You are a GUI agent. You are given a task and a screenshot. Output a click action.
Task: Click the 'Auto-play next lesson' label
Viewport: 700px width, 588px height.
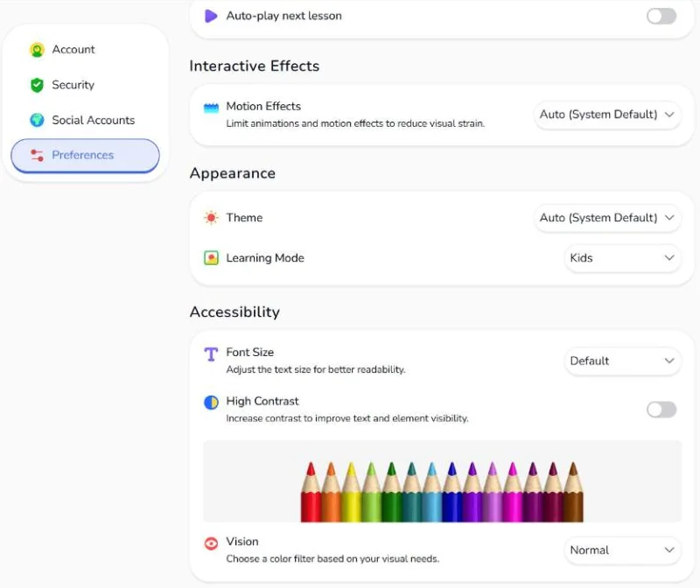[283, 16]
